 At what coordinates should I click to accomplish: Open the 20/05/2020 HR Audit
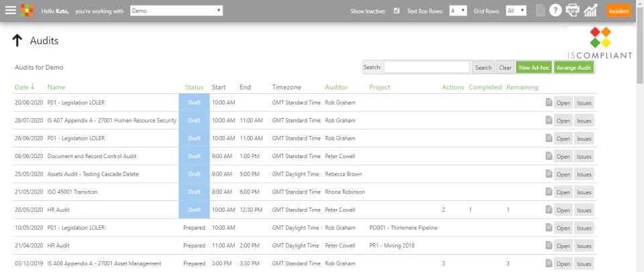563,210
